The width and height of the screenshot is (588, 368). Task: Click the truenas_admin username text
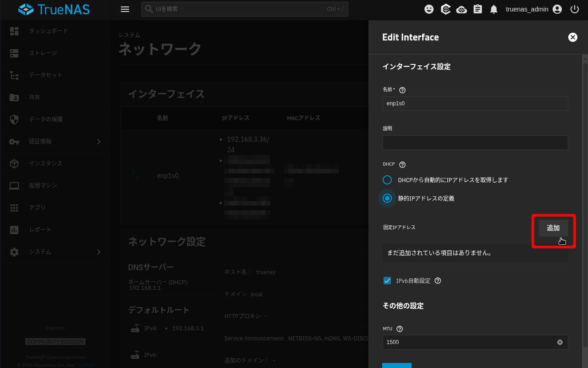click(527, 9)
